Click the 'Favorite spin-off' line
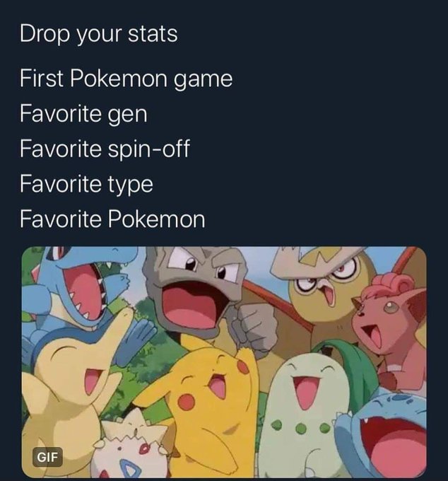This screenshot has width=448, height=481. click(105, 149)
